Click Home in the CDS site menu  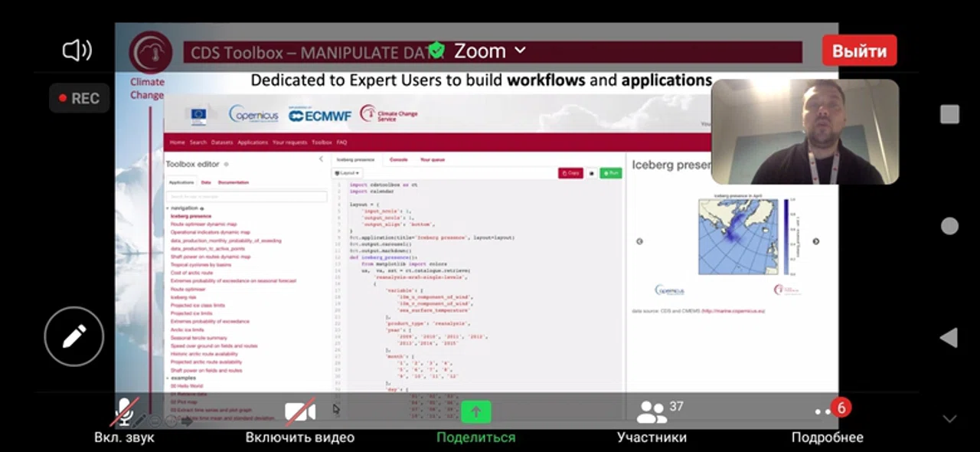(177, 142)
